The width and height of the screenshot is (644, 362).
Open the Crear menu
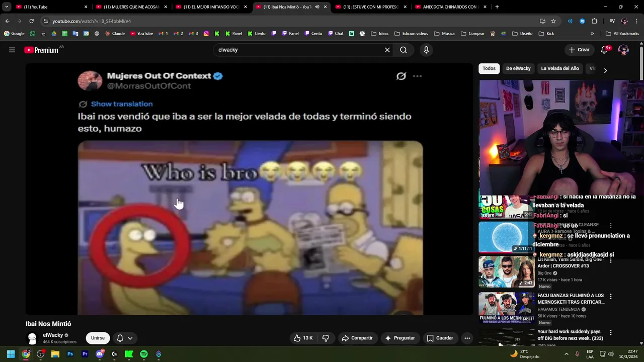coord(579,50)
